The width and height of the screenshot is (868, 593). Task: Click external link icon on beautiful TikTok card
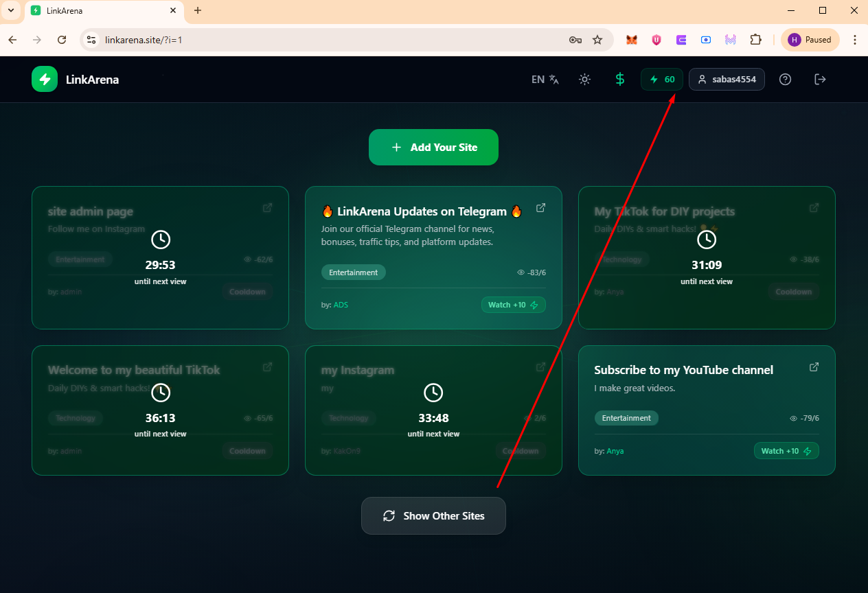tap(267, 367)
